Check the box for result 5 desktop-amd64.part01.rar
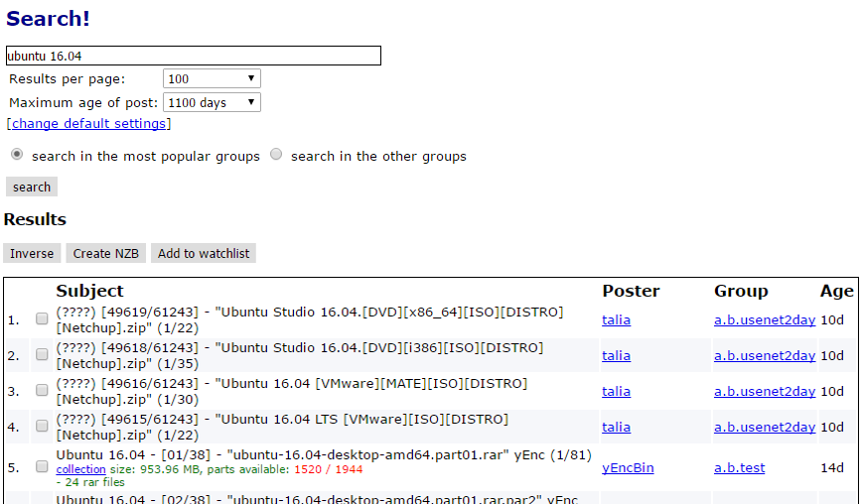 click(42, 466)
